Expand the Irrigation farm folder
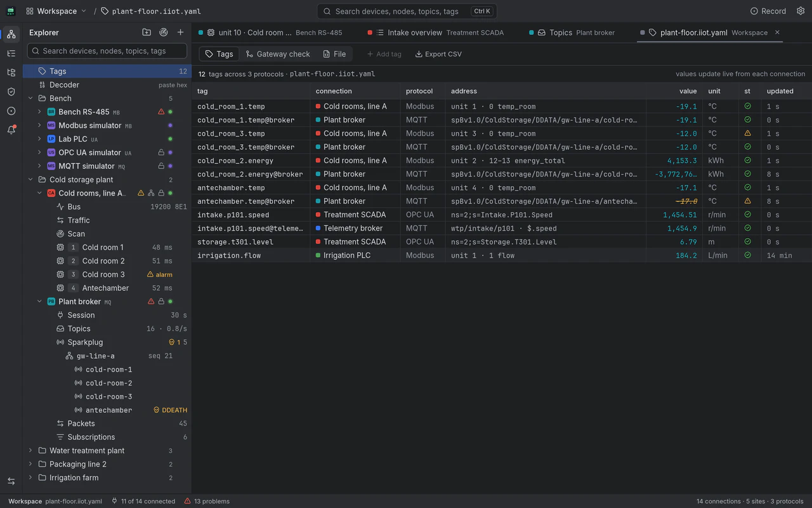 (x=30, y=478)
